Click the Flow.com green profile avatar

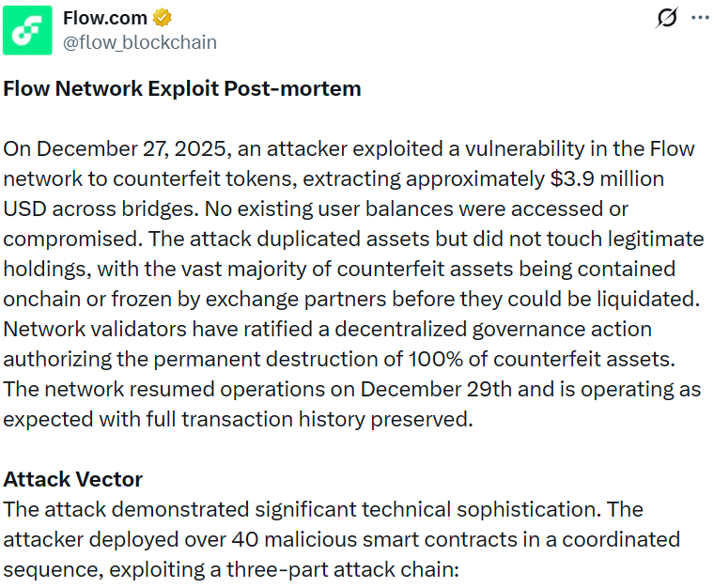tap(27, 29)
